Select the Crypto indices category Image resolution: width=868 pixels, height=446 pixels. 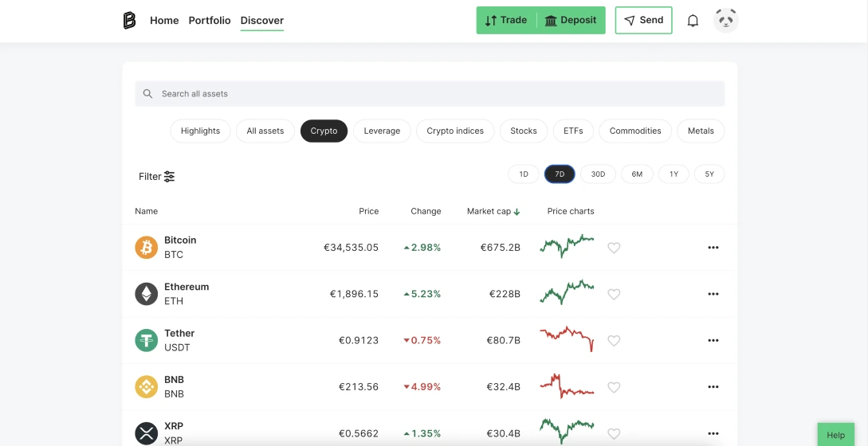coord(455,131)
